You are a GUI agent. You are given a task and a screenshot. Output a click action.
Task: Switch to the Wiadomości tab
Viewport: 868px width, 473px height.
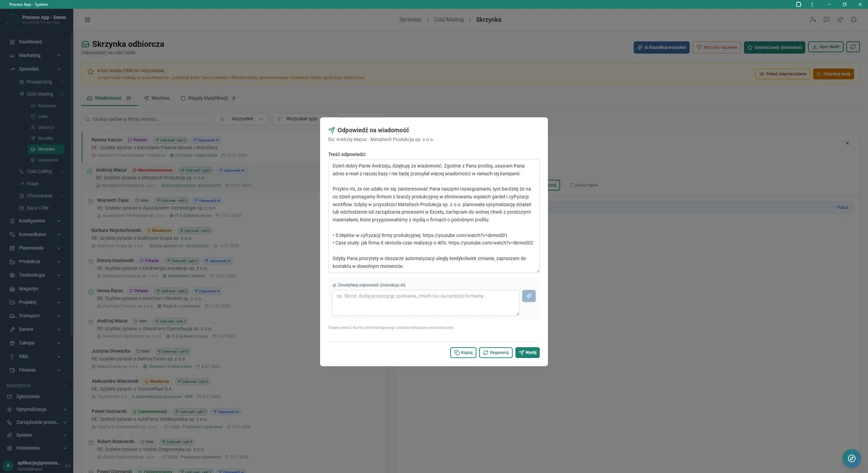(x=108, y=98)
